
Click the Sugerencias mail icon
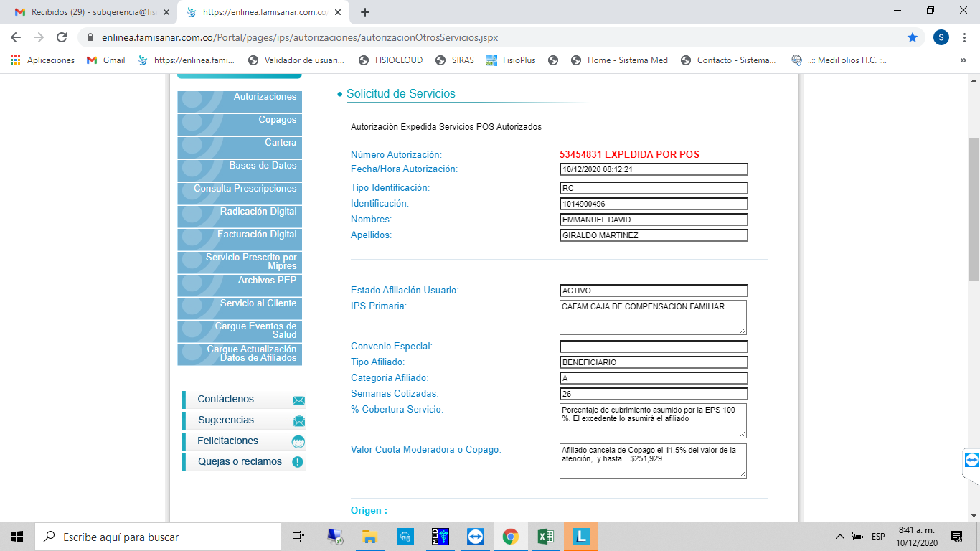pyautogui.click(x=298, y=420)
